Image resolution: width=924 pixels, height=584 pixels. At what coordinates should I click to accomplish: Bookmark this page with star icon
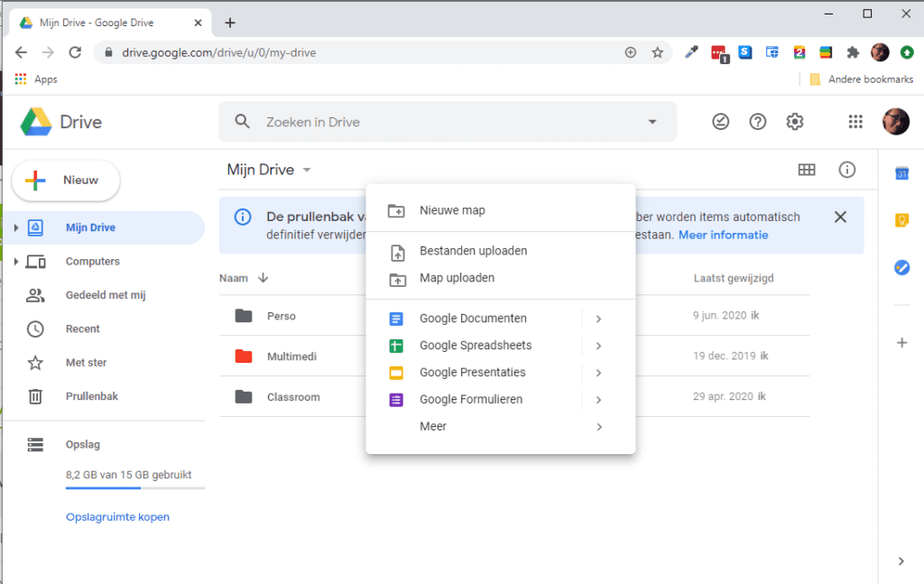coord(658,52)
